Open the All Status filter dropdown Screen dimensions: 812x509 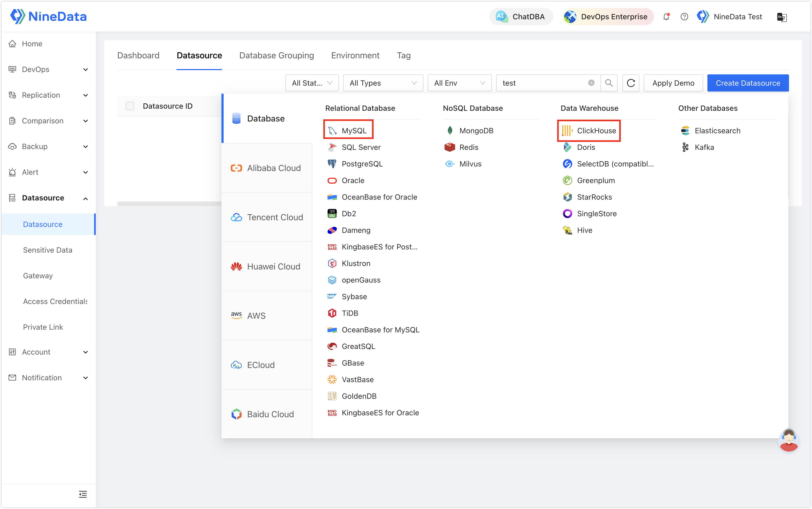tap(312, 83)
